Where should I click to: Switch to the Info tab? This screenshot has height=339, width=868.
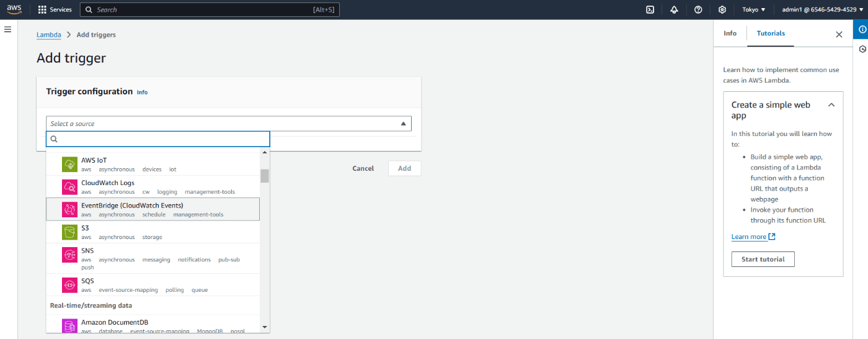(730, 34)
